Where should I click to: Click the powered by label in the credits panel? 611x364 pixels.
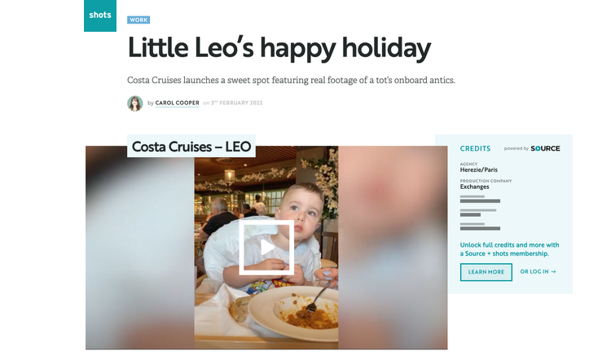pos(516,148)
